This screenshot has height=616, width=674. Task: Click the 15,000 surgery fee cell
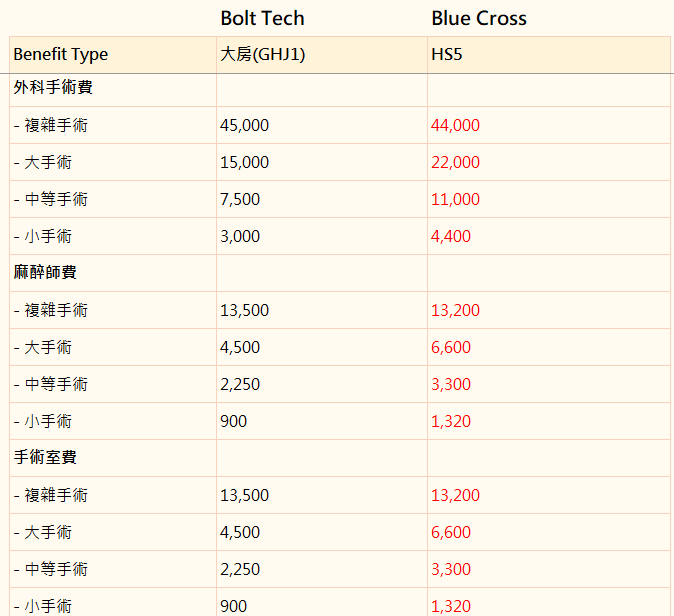click(322, 162)
